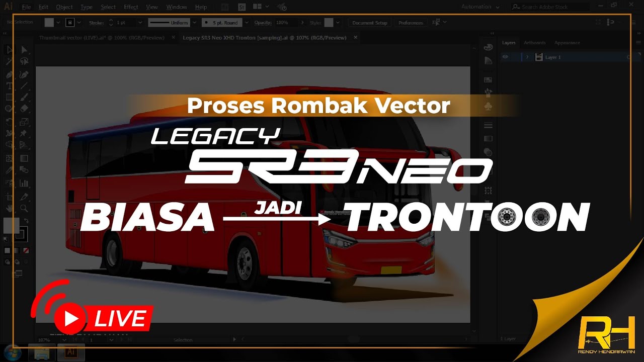Open the 5 pt. Round brush dropdown

coord(246,23)
